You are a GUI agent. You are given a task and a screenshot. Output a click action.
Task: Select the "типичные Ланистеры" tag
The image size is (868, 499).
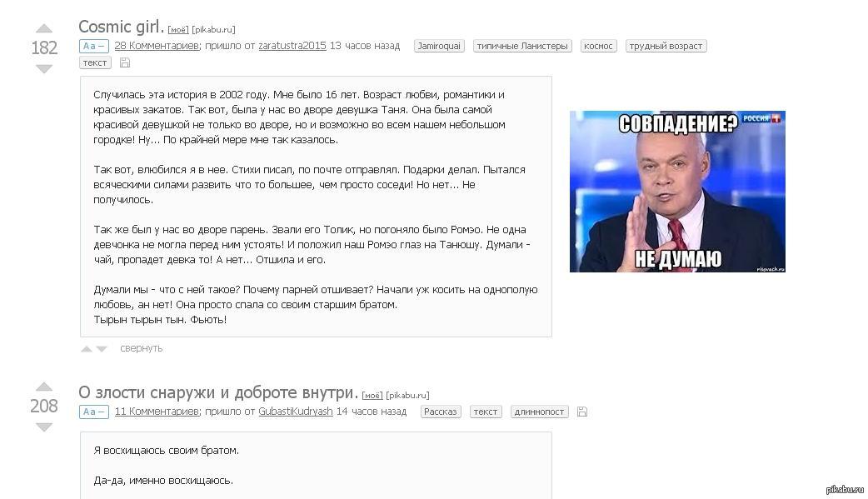click(x=522, y=47)
